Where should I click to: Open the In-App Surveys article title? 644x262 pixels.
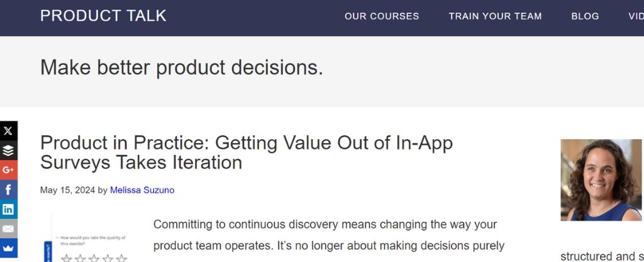click(x=247, y=152)
